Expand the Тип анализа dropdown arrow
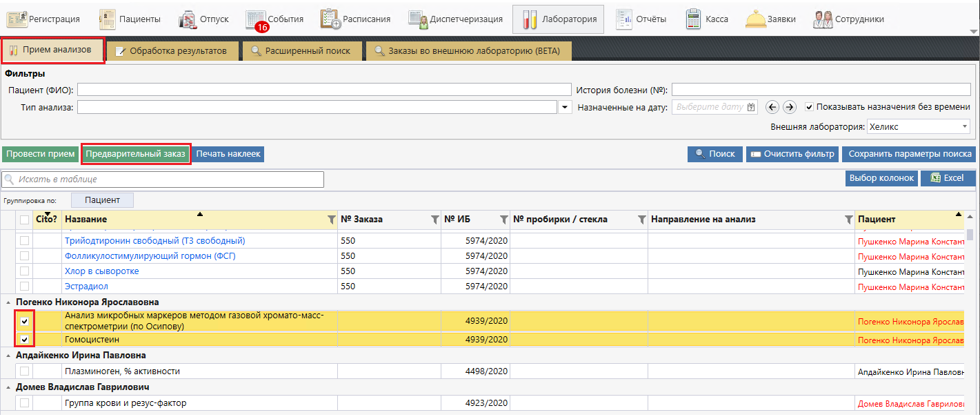This screenshot has height=417, width=980. pyautogui.click(x=566, y=107)
